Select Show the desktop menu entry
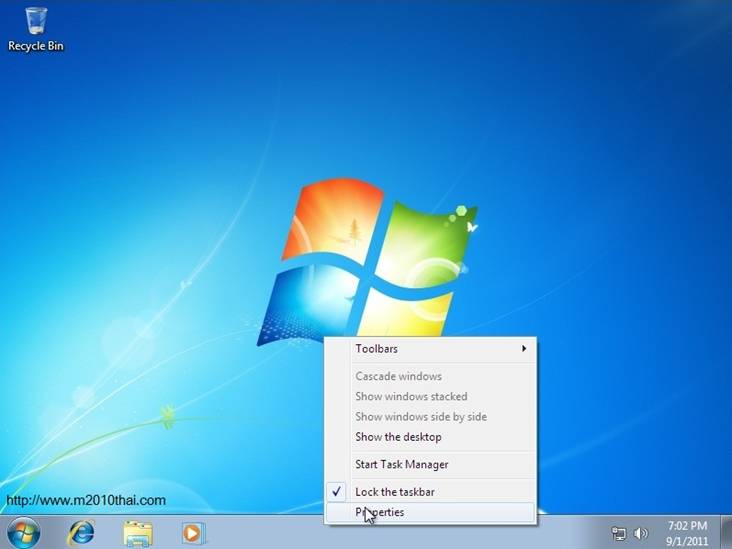The height and width of the screenshot is (549, 732). (430, 437)
